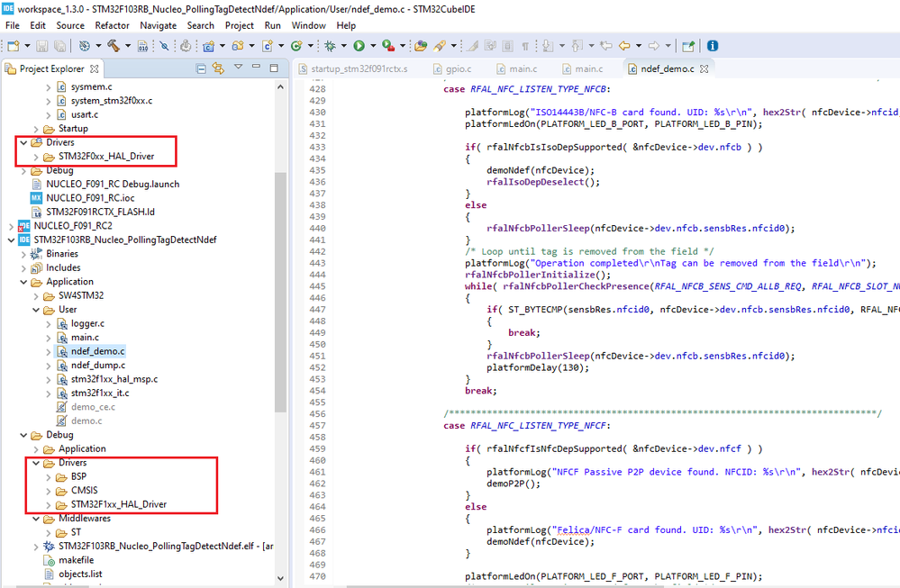Click the binary 010 file toolbar icon
The height and width of the screenshot is (588, 900).
(x=143, y=46)
